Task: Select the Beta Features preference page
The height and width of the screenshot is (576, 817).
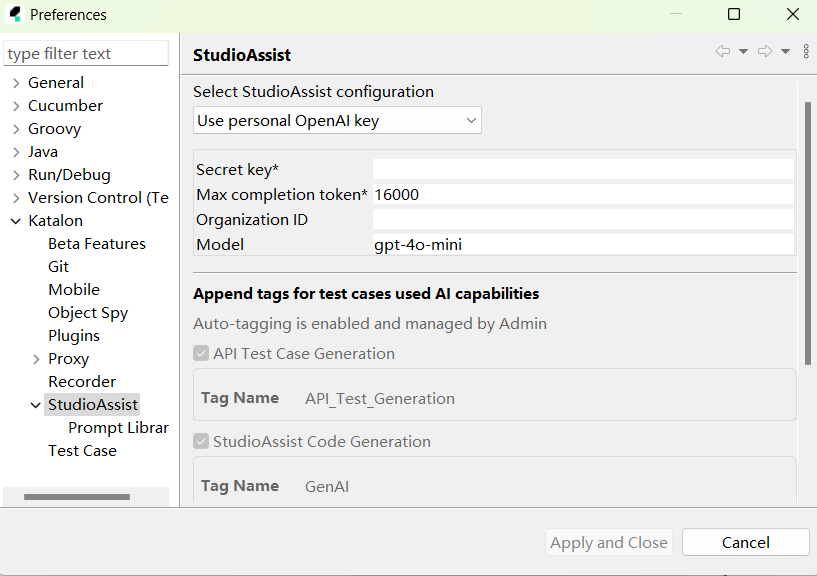Action: 97,244
